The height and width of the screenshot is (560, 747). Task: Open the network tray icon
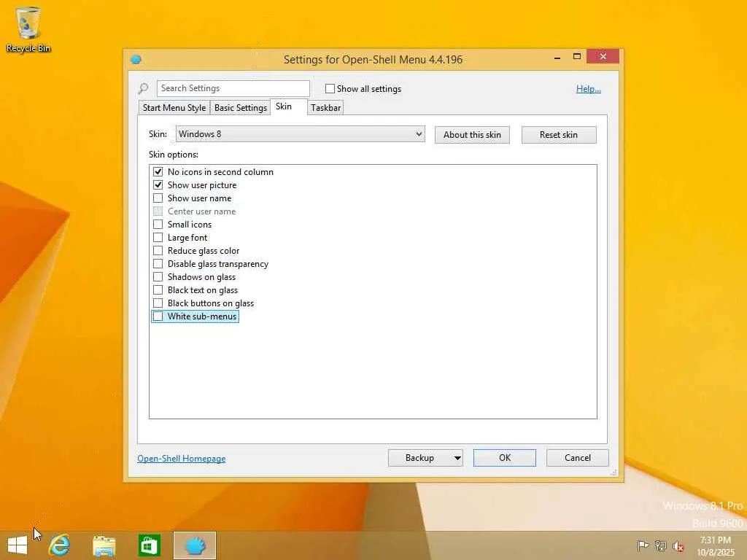coord(660,545)
